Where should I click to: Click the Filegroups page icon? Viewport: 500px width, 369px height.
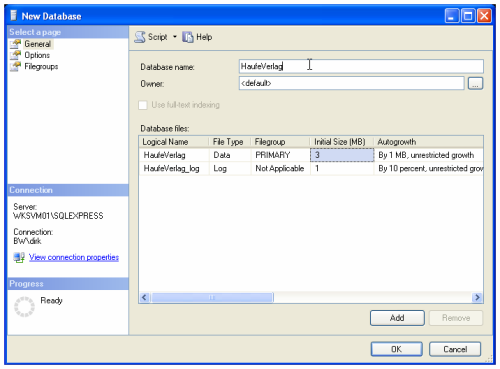coord(15,67)
